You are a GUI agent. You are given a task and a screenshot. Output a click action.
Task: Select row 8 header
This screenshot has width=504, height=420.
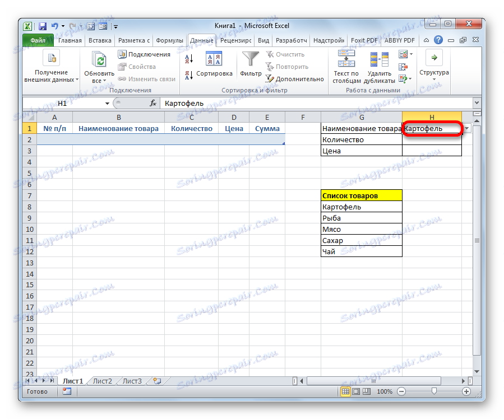click(30, 207)
